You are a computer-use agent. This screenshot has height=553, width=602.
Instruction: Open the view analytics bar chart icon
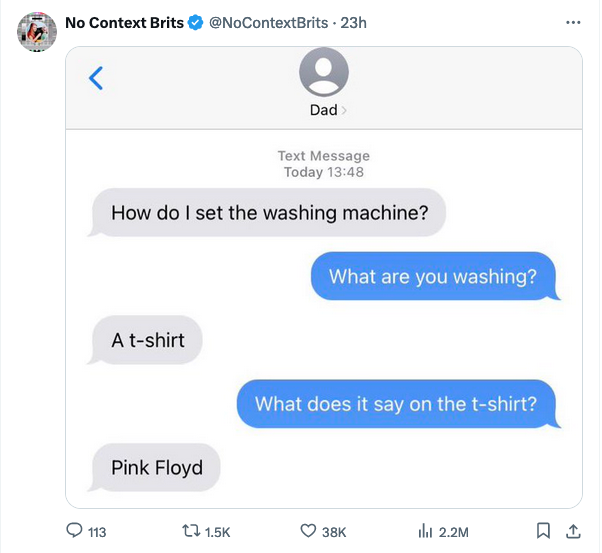[x=423, y=532]
